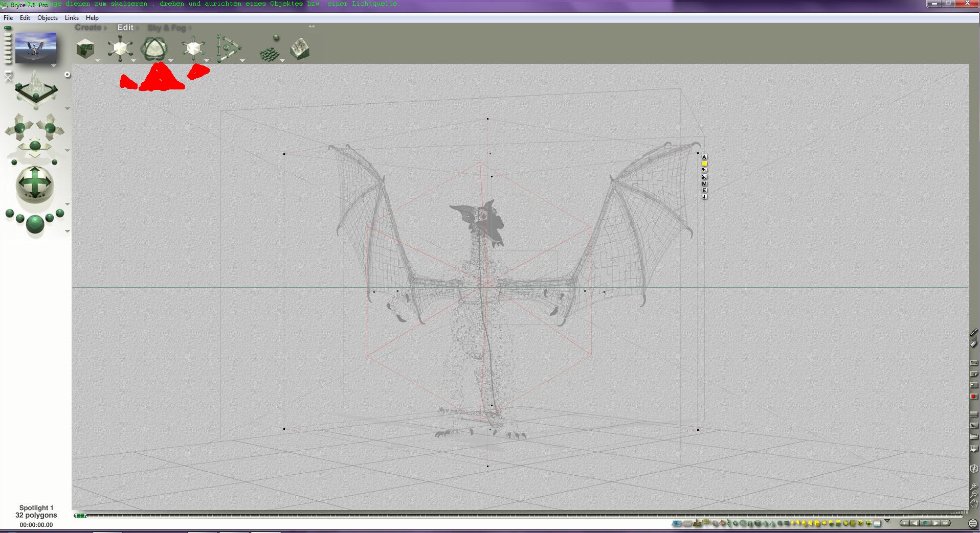
Task: Use the right camera cross control
Action: 50,127
